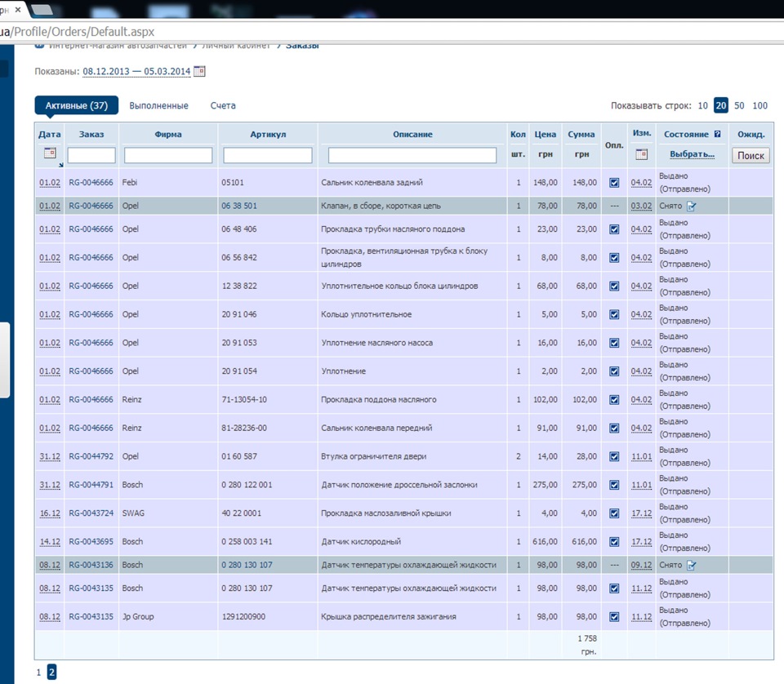
Task: Click the Фирма filter input field
Action: click(x=168, y=155)
